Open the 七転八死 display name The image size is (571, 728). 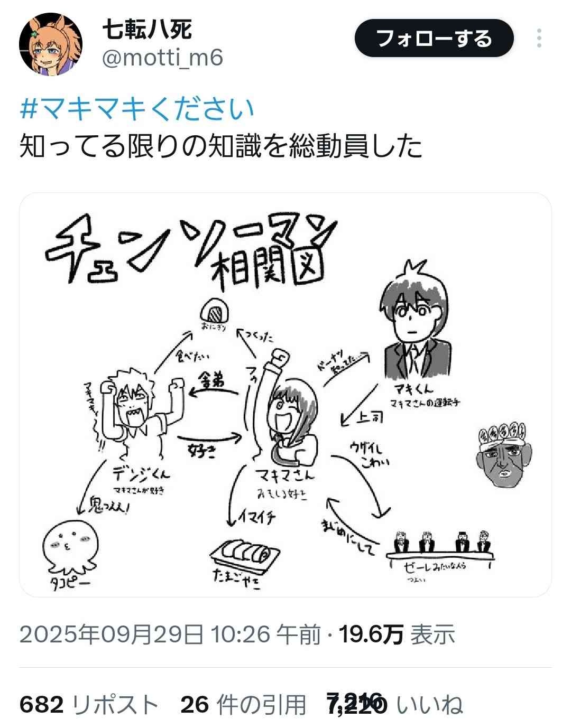tap(146, 29)
